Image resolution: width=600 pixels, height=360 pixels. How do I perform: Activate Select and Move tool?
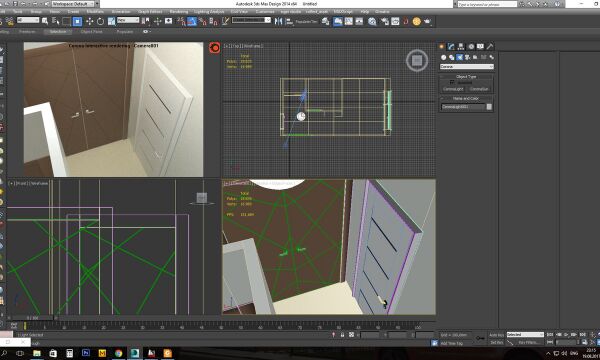click(x=90, y=21)
